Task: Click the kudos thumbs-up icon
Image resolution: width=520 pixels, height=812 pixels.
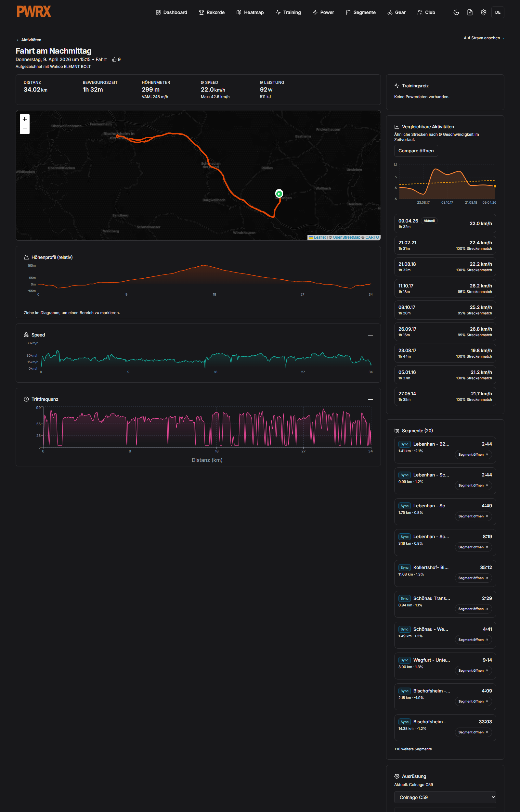Action: [114, 60]
